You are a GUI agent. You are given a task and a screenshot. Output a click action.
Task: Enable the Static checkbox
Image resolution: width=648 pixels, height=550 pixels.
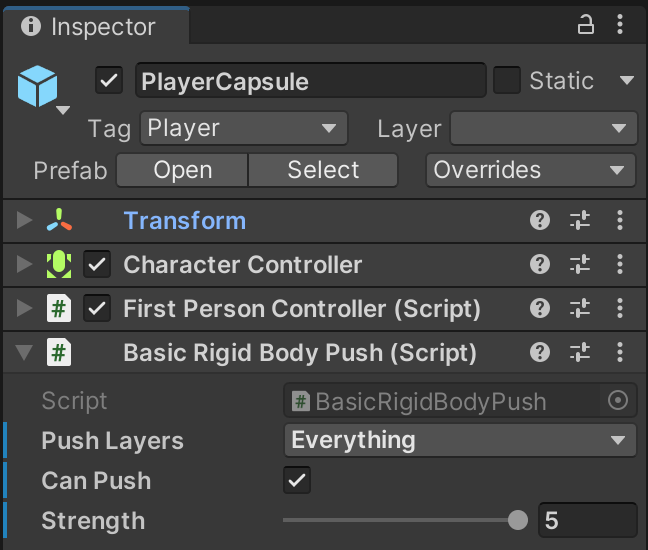(507, 80)
